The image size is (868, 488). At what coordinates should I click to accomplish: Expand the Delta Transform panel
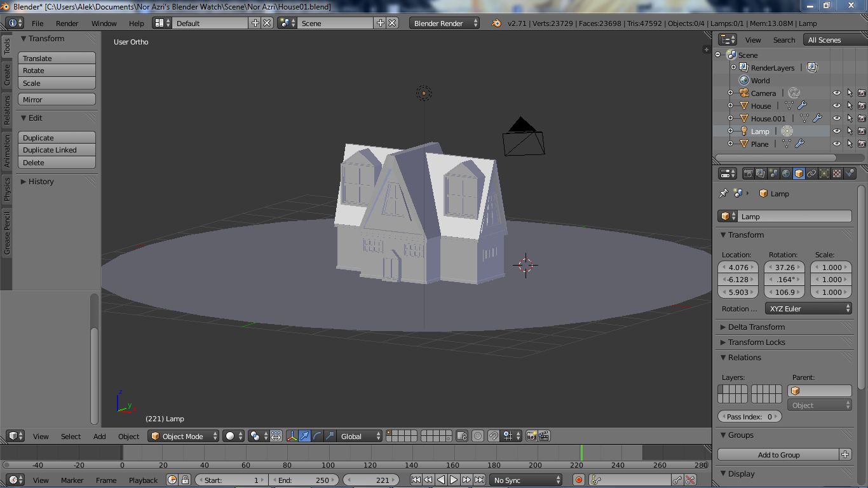(756, 327)
